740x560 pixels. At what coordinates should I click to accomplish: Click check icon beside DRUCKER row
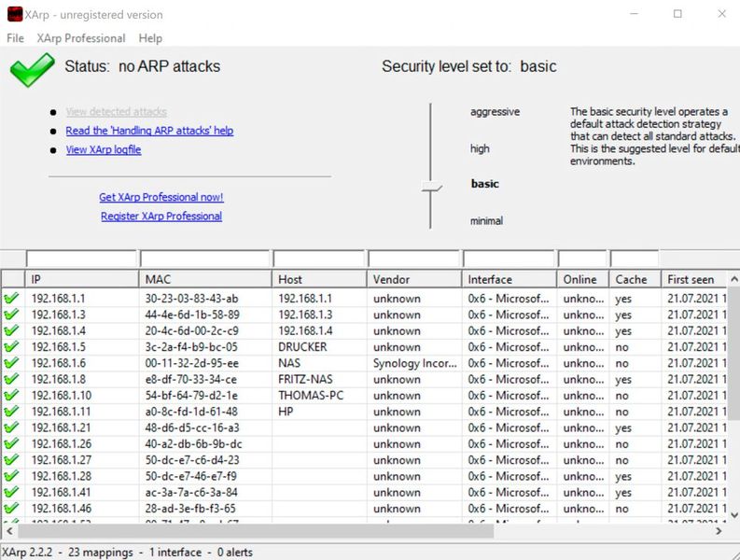11,347
